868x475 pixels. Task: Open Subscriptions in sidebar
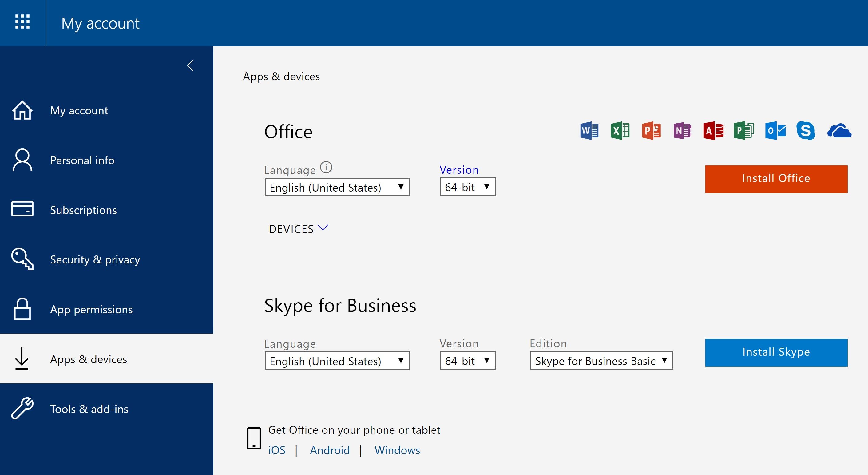point(106,210)
